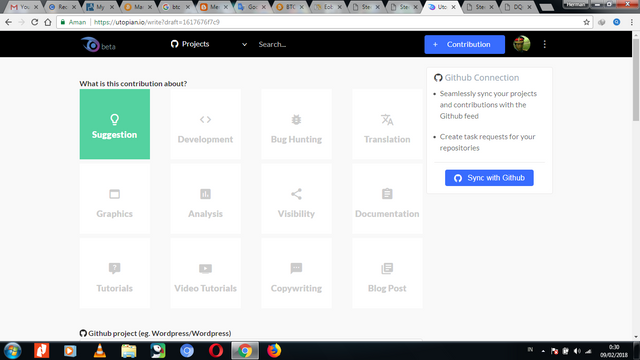Launch VLC from the taskbar
The width and height of the screenshot is (640, 360).
(x=100, y=351)
